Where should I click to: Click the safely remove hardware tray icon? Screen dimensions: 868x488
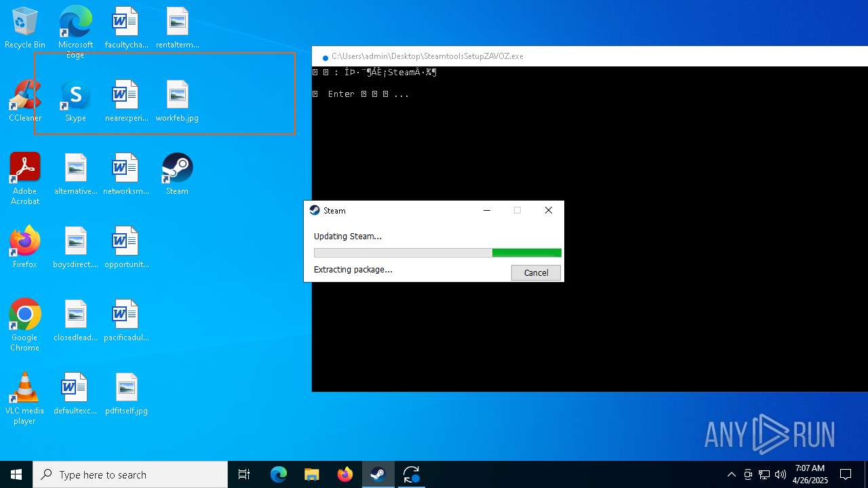(748, 474)
